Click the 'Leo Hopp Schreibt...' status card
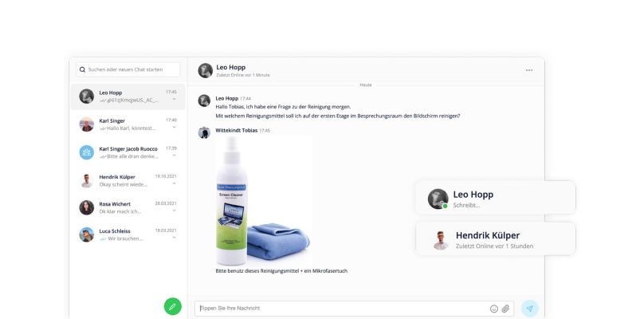The height and width of the screenshot is (319, 644). 496,198
